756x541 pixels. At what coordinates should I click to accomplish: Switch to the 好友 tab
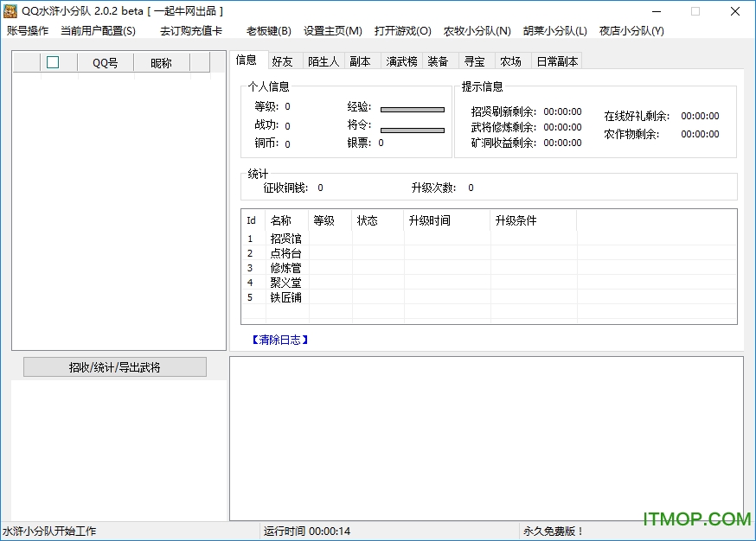coord(282,61)
